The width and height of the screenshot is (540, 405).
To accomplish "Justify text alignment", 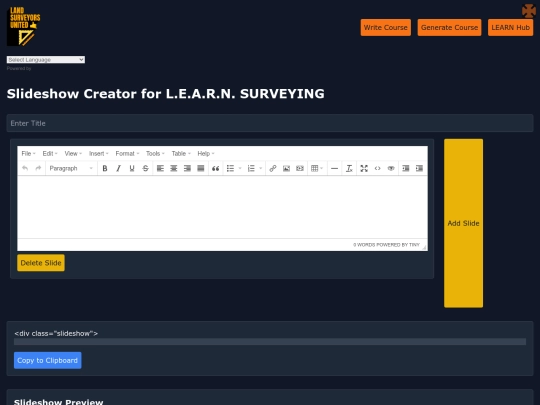I will [x=201, y=168].
